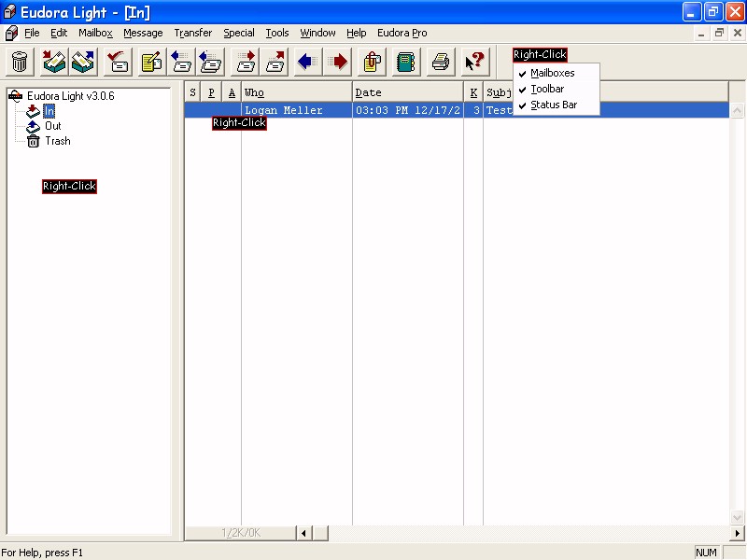Click the Redirect message toolbar icon
Viewport: 747px width, 560px height.
pyautogui.click(x=275, y=62)
